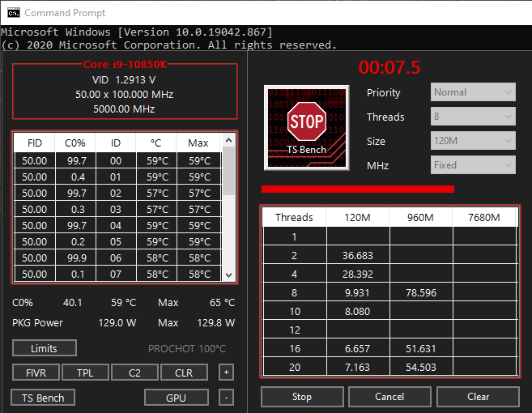This screenshot has height=413, width=532.
Task: Click the ID cell 03 in core table
Action: pyautogui.click(x=116, y=210)
